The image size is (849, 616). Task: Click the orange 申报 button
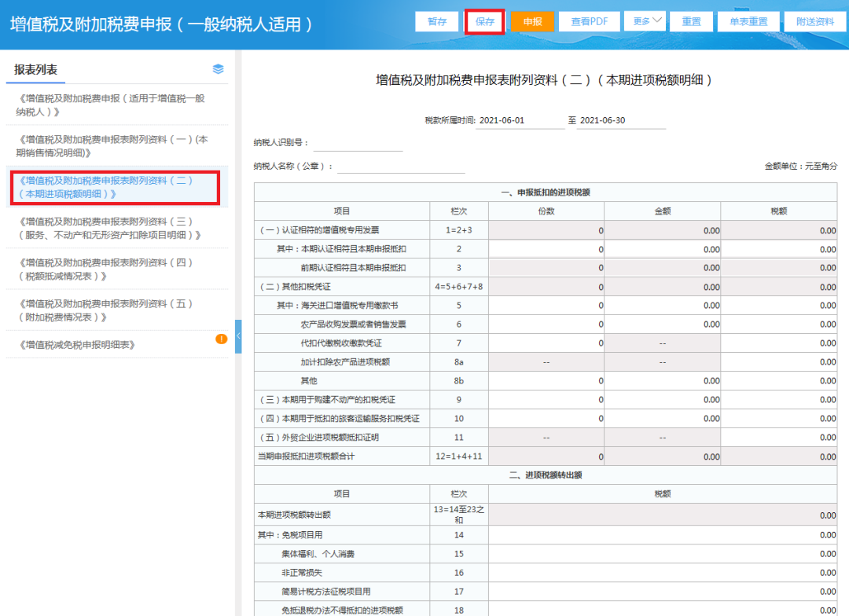(x=533, y=22)
